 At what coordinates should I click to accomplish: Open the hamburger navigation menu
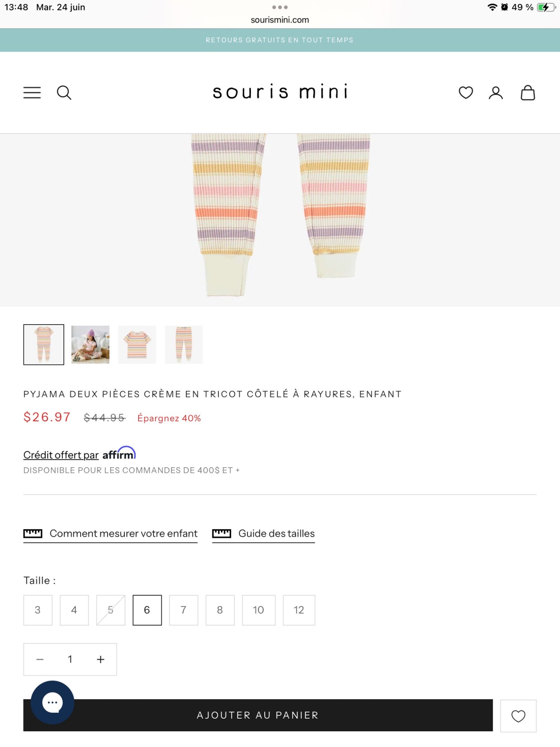coord(32,93)
